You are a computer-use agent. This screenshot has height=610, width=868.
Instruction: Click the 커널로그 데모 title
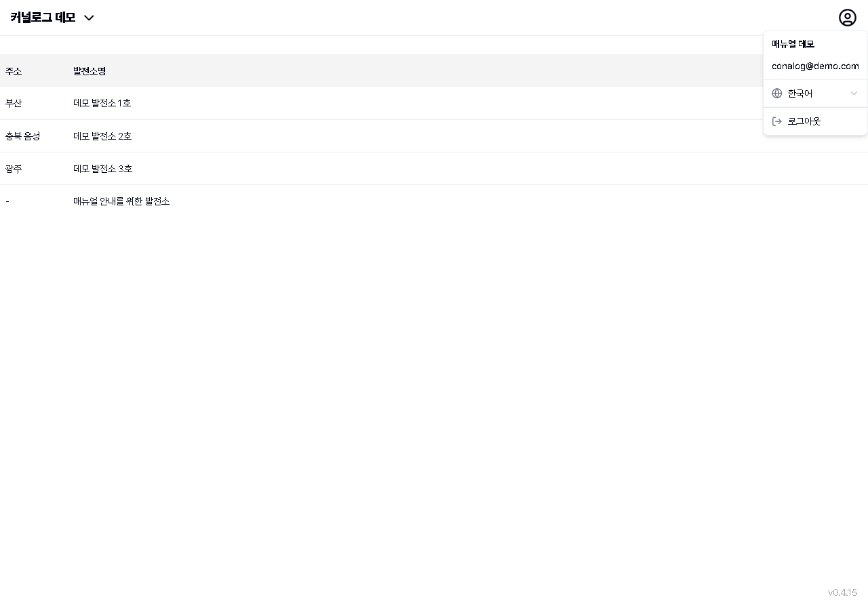[x=43, y=18]
